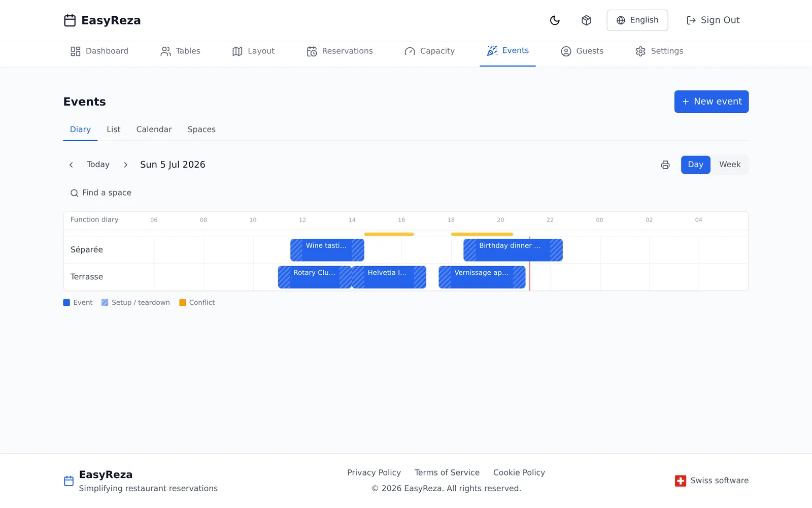The width and height of the screenshot is (812, 508).
Task: Click the 3D cube icon in header
Action: click(586, 20)
